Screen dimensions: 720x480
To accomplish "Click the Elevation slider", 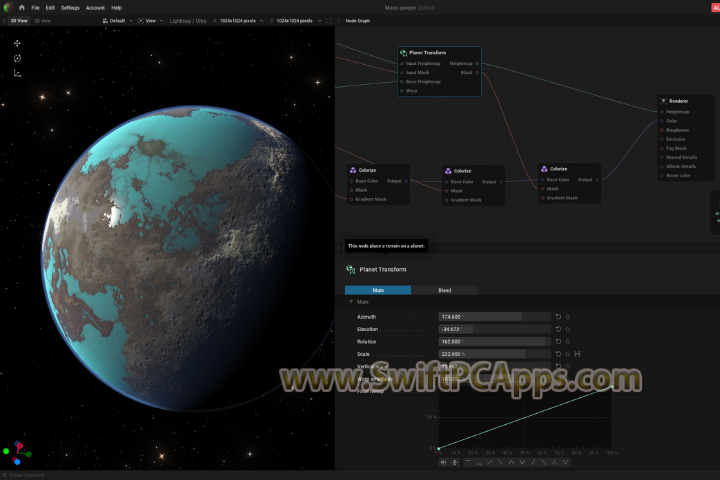I will click(495, 329).
